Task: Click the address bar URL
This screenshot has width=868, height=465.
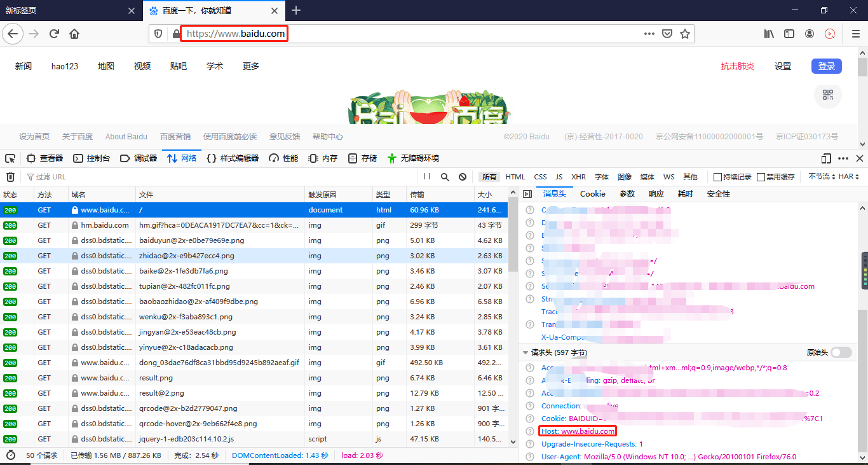Action: click(236, 34)
